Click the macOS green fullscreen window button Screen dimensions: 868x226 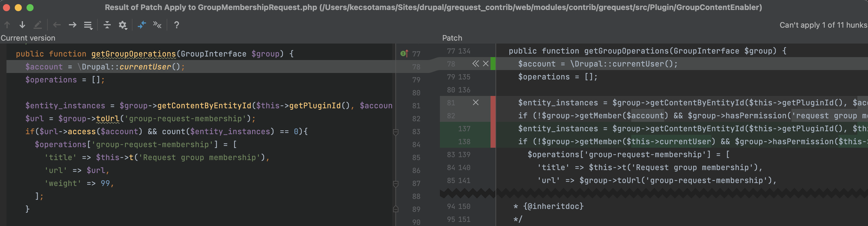30,7
